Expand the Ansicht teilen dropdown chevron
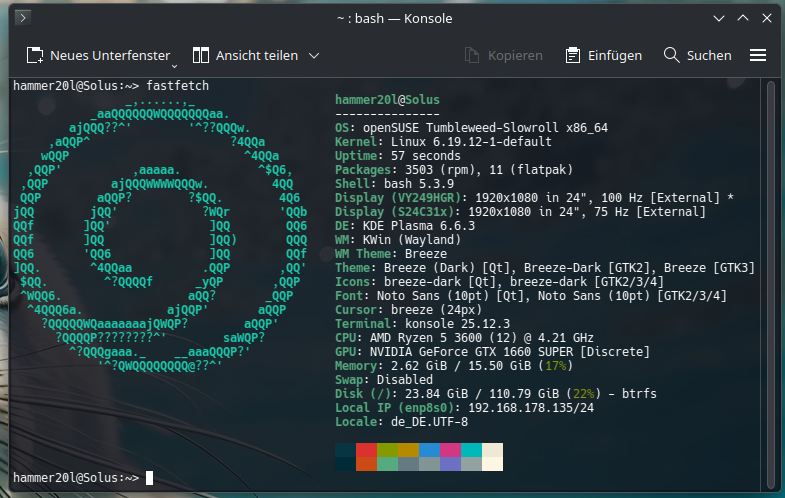Image resolution: width=785 pixels, height=498 pixels. pos(314,55)
